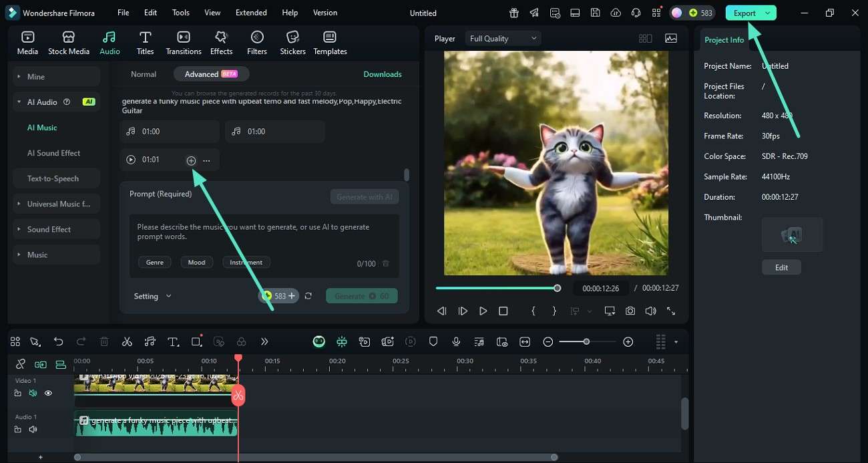The height and width of the screenshot is (463, 868).
Task: Open the Edit menu
Action: (x=151, y=13)
